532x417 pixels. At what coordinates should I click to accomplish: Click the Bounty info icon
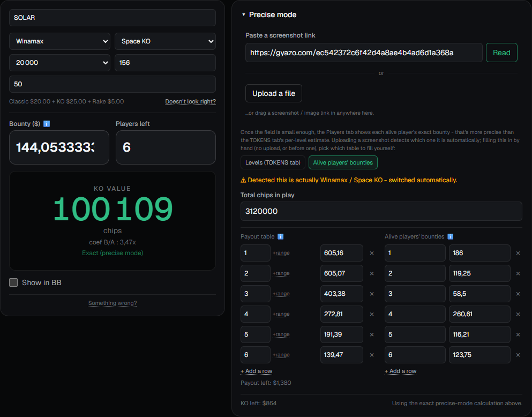[x=47, y=124]
